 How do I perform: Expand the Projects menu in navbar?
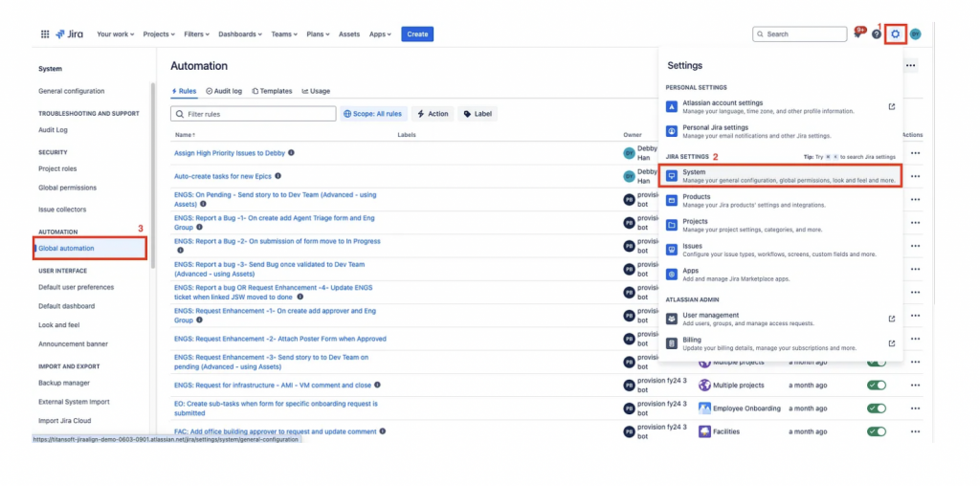(x=159, y=34)
